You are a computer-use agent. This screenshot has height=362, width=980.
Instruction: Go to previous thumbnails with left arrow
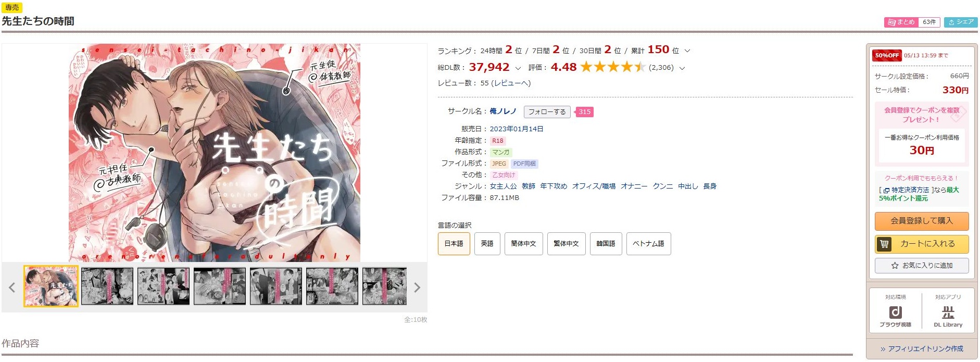click(12, 288)
